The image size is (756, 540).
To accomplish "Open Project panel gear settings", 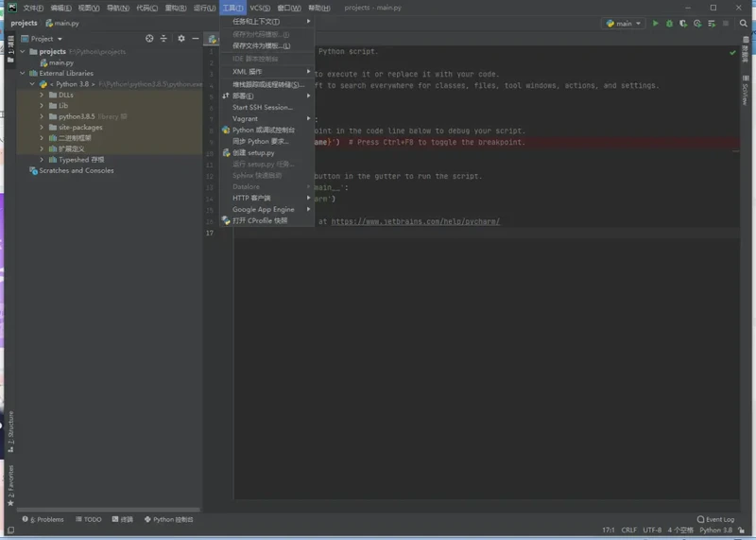I will (181, 39).
